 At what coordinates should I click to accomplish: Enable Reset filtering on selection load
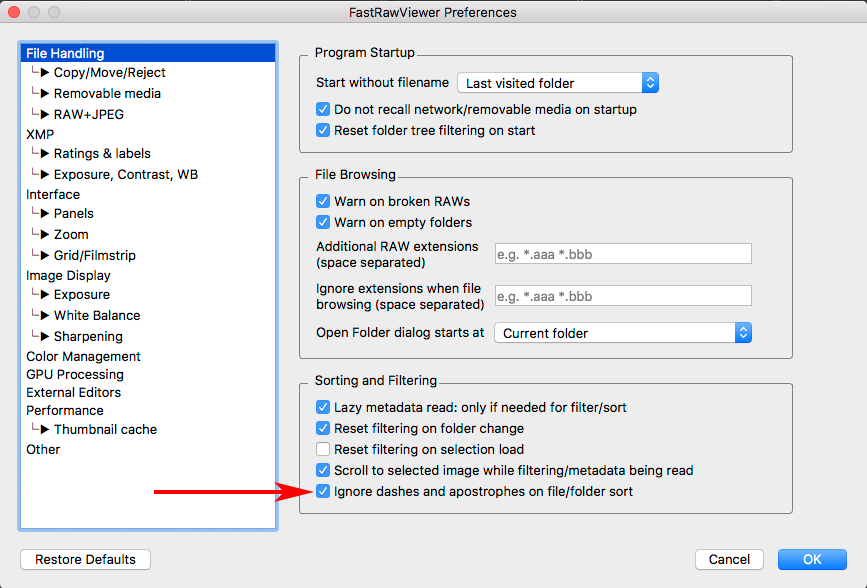pos(323,450)
